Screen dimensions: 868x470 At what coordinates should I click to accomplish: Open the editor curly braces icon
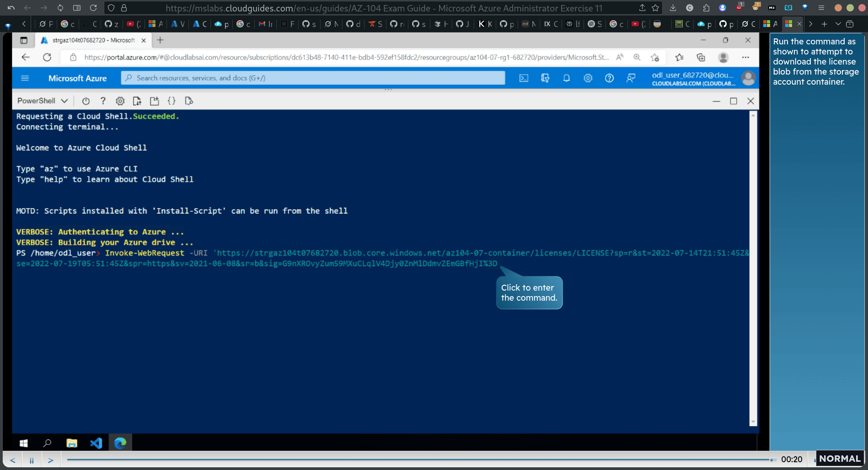pyautogui.click(x=171, y=101)
